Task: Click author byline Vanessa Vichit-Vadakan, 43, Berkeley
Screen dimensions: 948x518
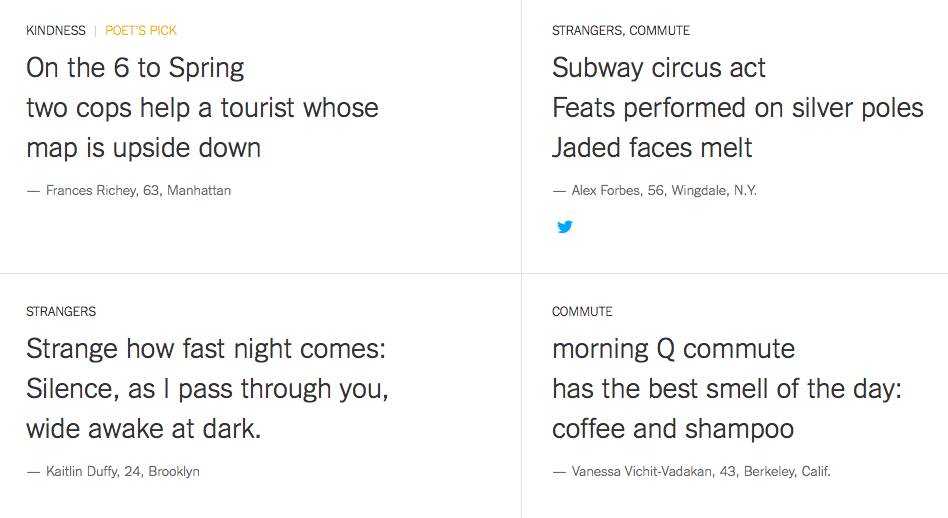Action: pyautogui.click(x=700, y=471)
